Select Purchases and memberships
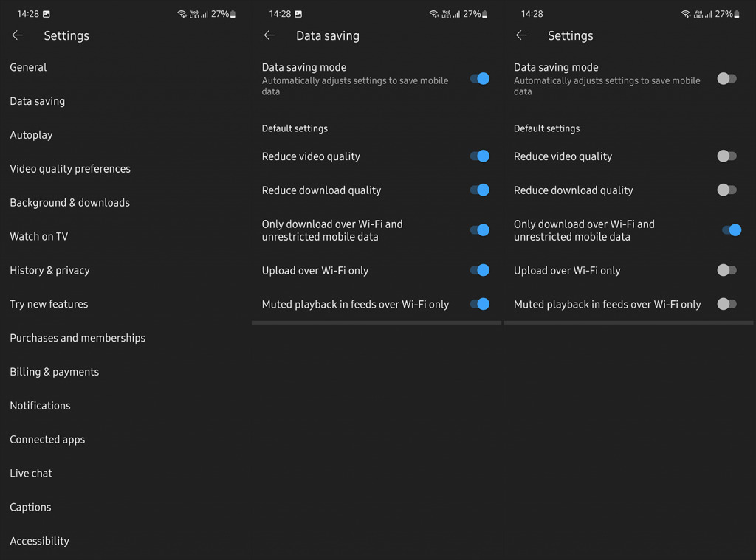756x560 pixels. coord(78,338)
